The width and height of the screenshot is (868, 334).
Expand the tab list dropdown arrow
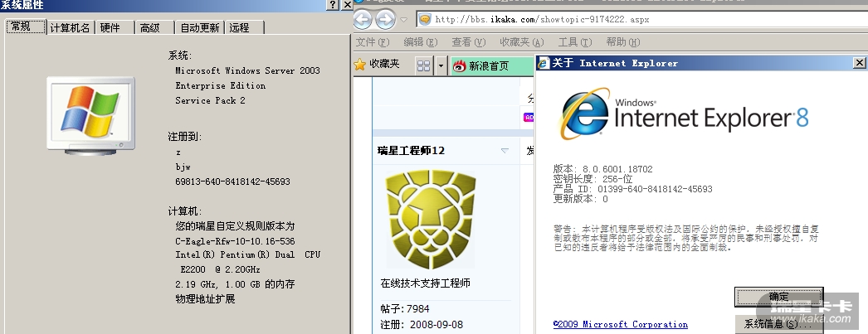coord(441,66)
